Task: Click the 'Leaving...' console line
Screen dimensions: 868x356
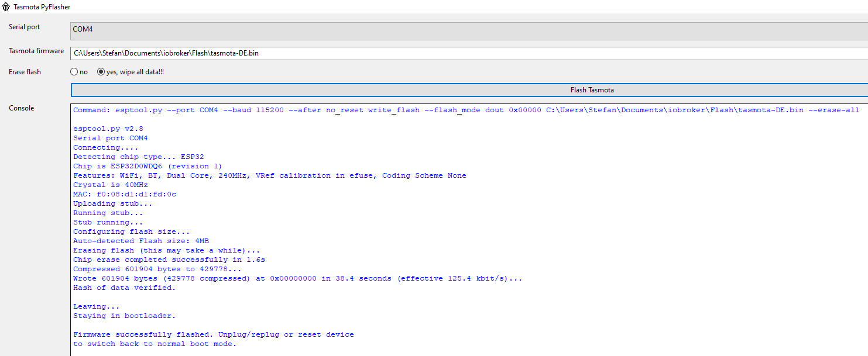Action: (97, 306)
